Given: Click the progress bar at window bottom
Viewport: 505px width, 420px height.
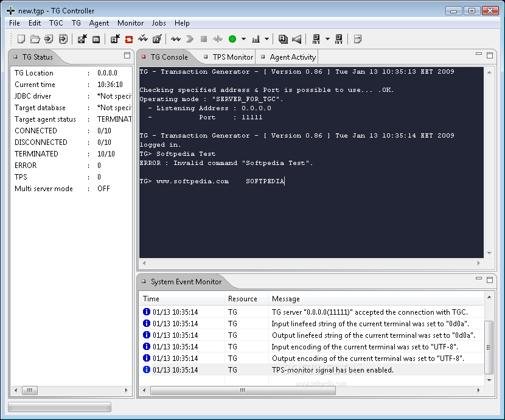Looking at the screenshot, I should pos(60,407).
